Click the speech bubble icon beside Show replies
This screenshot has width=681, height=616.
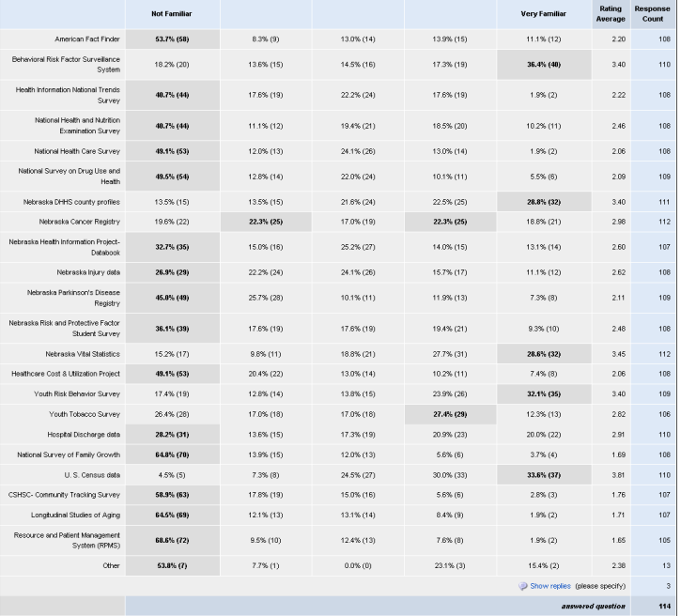(523, 587)
